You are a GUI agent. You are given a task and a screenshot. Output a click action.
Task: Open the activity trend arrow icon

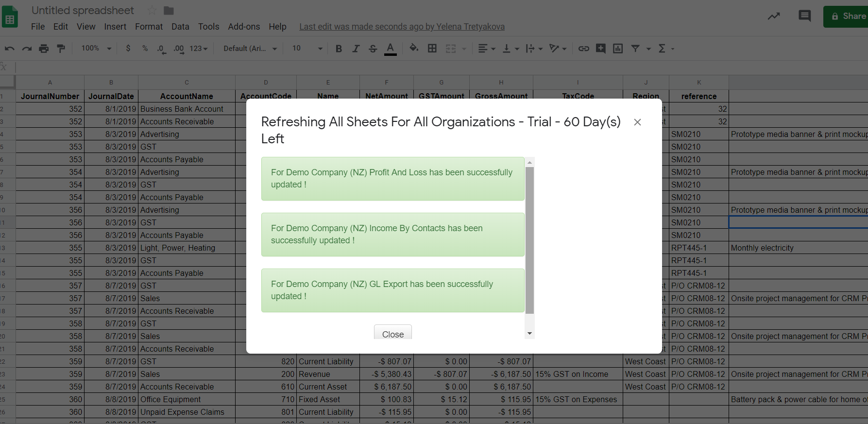click(x=774, y=16)
